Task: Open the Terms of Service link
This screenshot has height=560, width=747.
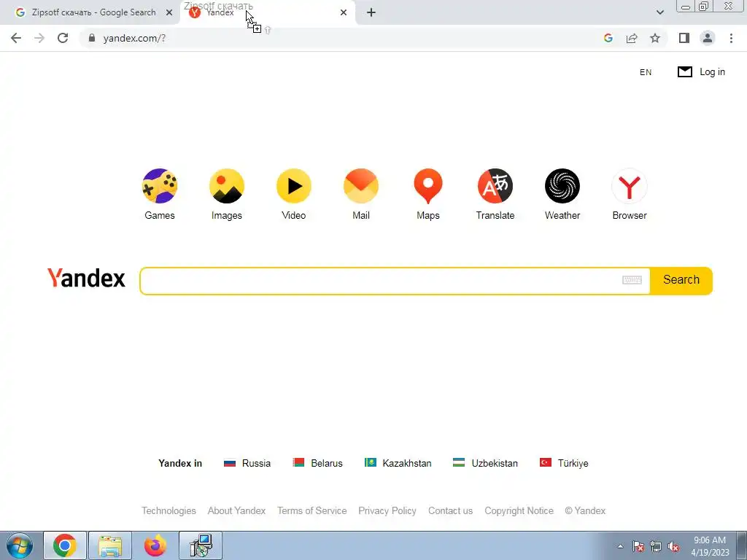Action: point(312,511)
